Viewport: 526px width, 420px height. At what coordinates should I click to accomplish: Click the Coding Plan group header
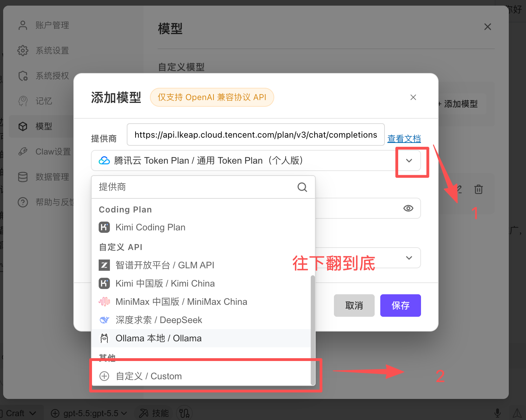click(125, 210)
